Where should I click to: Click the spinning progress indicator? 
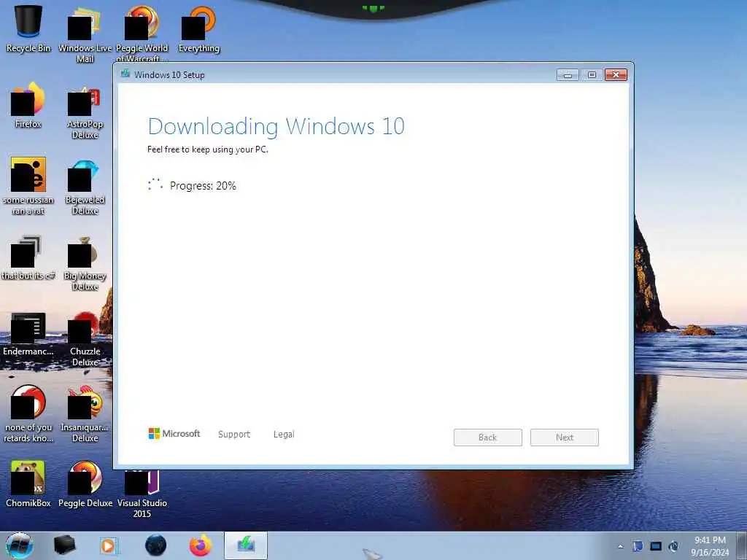[155, 184]
